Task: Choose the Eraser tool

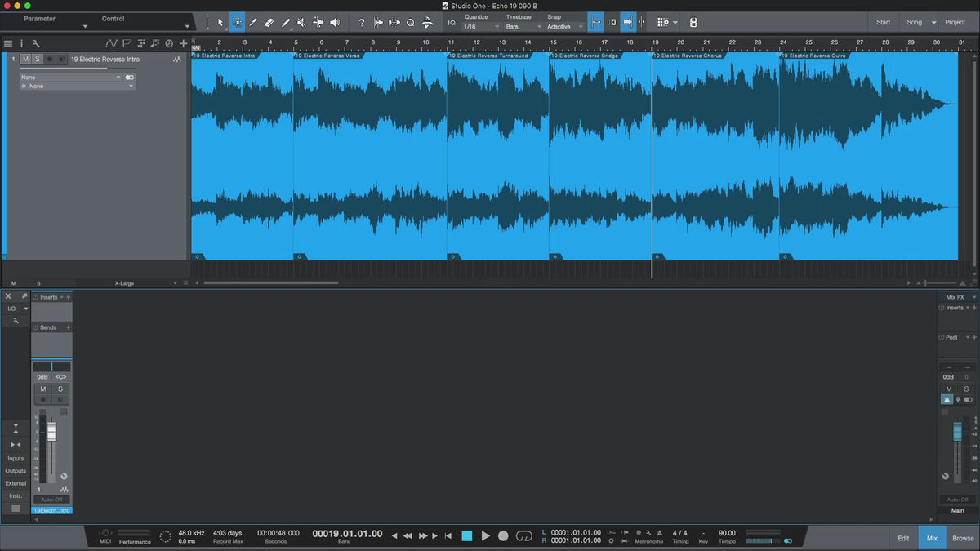Action: tap(269, 23)
